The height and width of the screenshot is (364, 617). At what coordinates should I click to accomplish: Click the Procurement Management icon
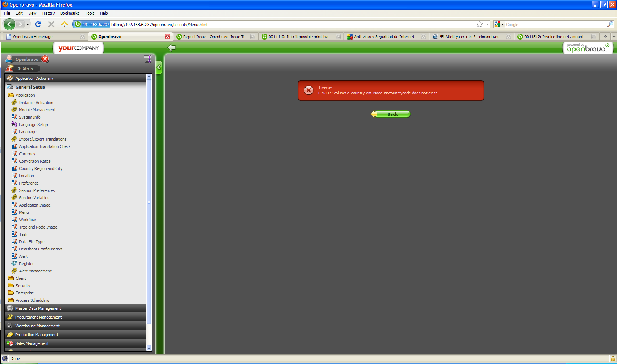[10, 317]
